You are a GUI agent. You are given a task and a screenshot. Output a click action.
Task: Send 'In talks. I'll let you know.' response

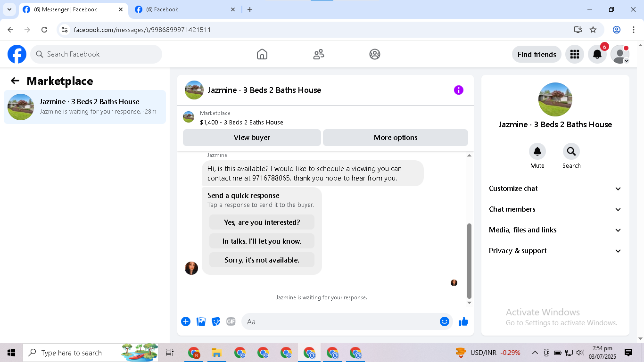coord(262,241)
